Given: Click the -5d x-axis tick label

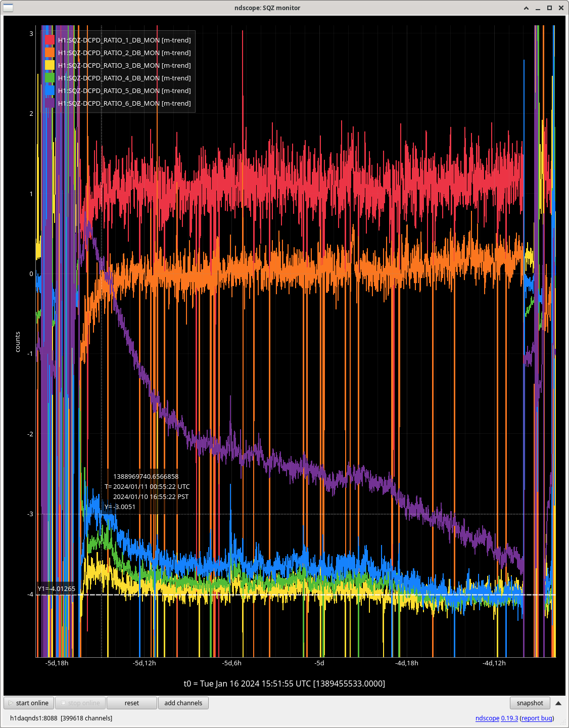Looking at the screenshot, I should (319, 663).
